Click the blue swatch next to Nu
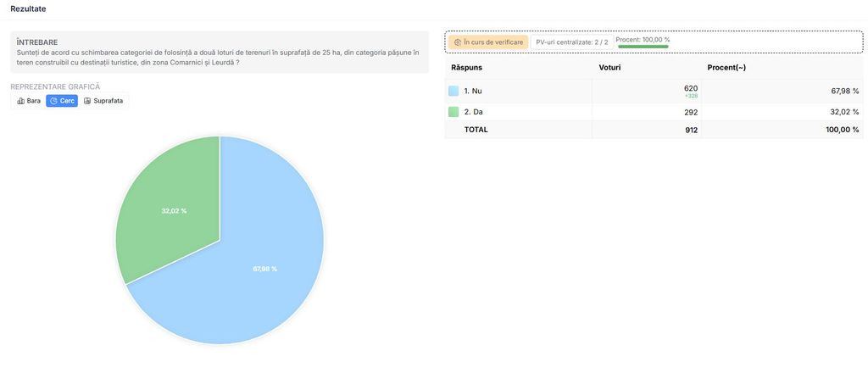The width and height of the screenshot is (868, 373). (x=453, y=91)
